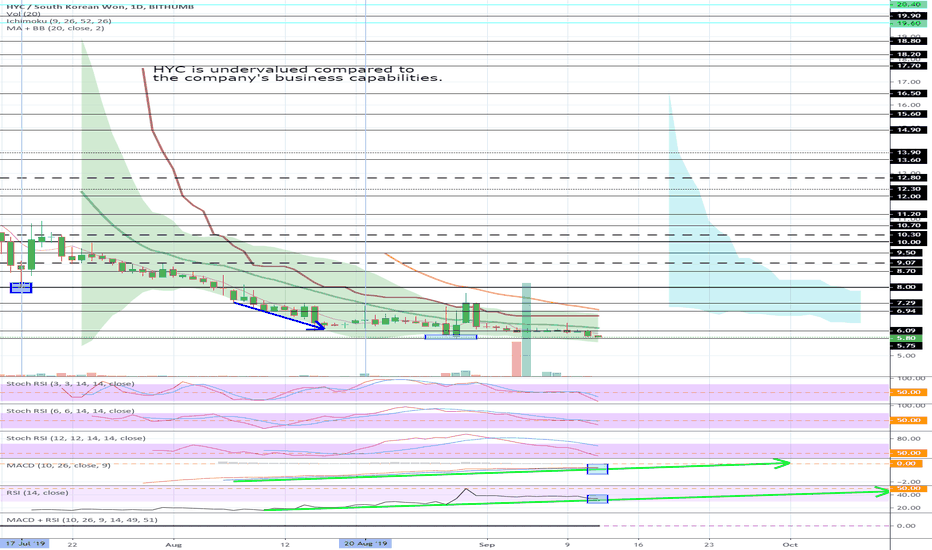Click the 15.60 price label
932x550 pixels.
pos(908,114)
